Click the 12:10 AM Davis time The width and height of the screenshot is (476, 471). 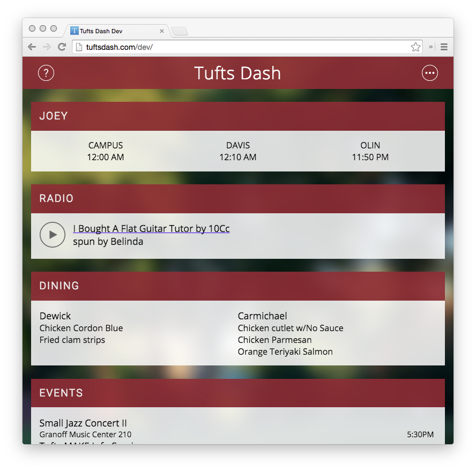(238, 157)
